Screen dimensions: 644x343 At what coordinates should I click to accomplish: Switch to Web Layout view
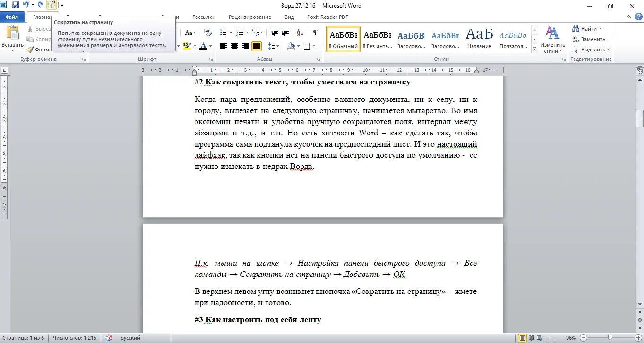pos(539,338)
